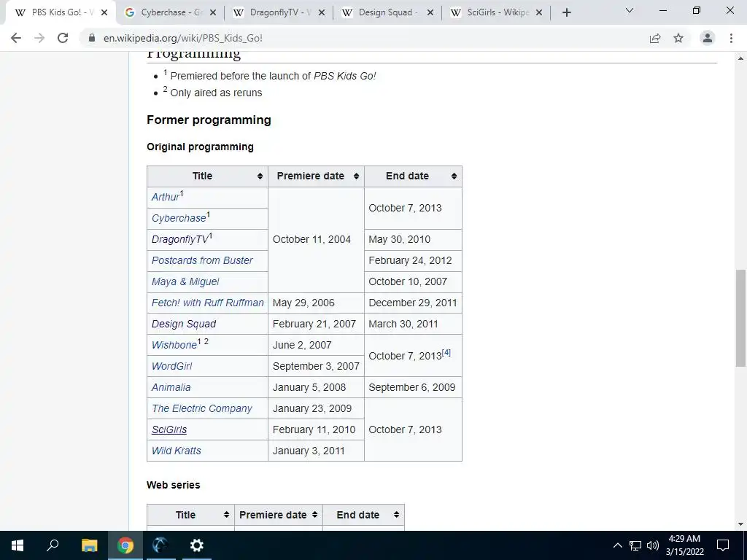
Task: Open taskbar clock and date
Action: click(x=684, y=545)
